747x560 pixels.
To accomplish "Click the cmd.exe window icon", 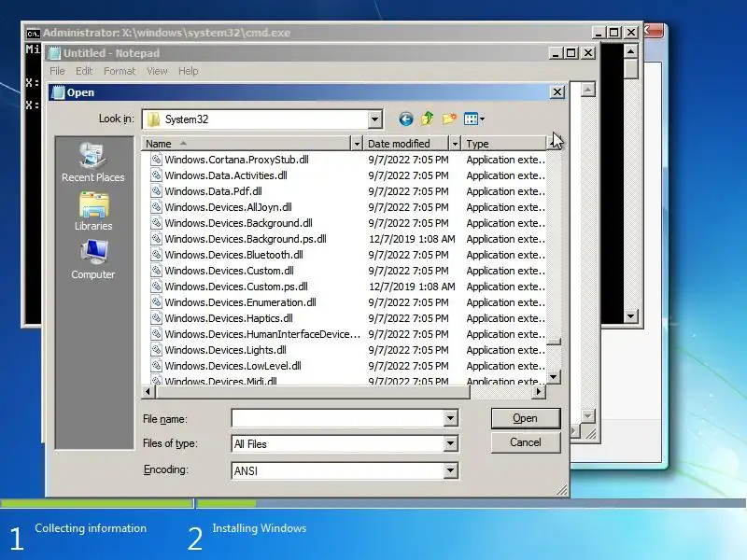I will pyautogui.click(x=33, y=33).
